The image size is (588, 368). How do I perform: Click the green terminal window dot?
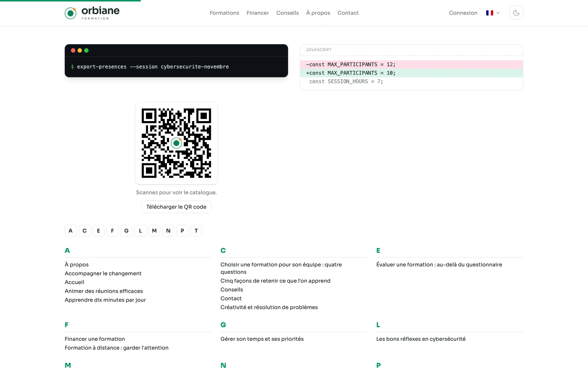pyautogui.click(x=86, y=50)
